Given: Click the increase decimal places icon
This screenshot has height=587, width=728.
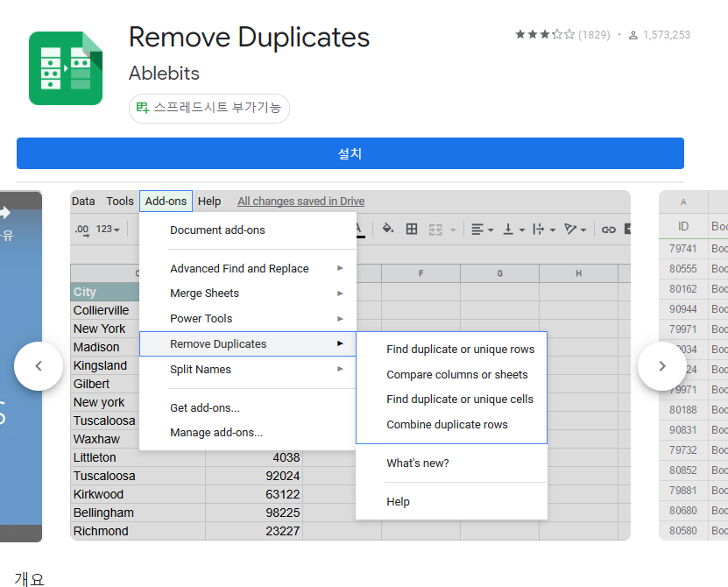Looking at the screenshot, I should [x=82, y=230].
